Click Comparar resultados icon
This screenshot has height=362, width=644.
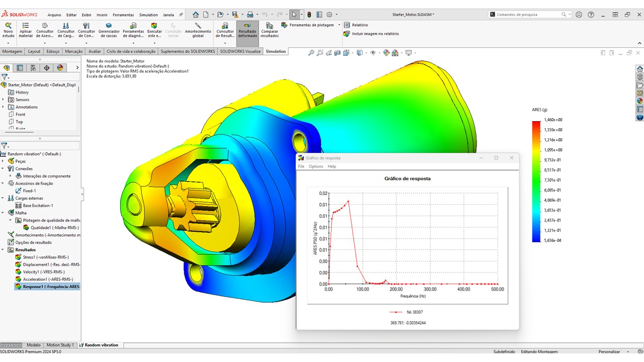(270, 25)
